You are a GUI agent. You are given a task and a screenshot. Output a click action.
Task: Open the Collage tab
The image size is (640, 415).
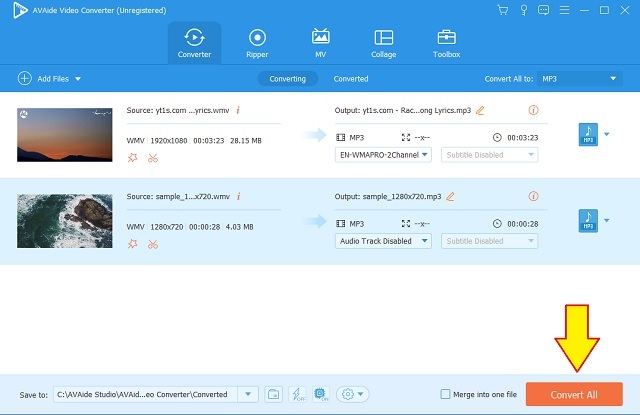(384, 43)
